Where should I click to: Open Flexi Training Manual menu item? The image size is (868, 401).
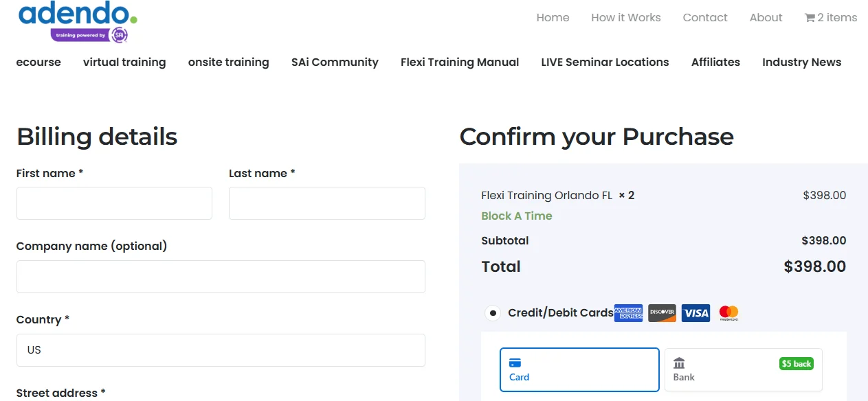[x=460, y=62]
